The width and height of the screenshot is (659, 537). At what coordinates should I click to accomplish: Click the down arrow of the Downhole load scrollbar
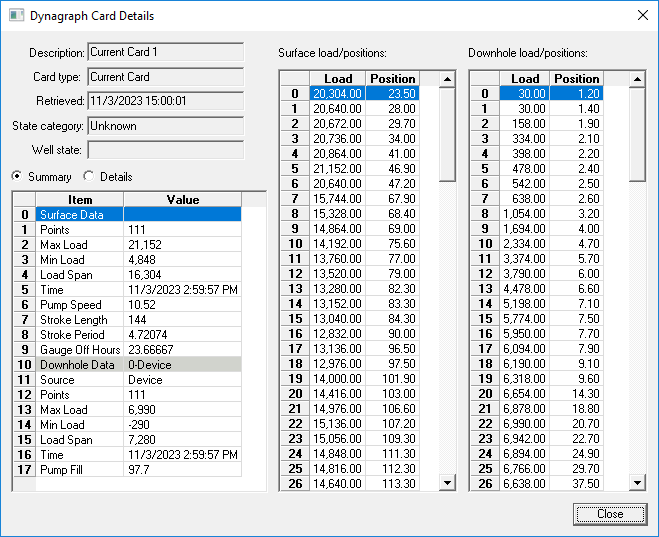point(637,483)
